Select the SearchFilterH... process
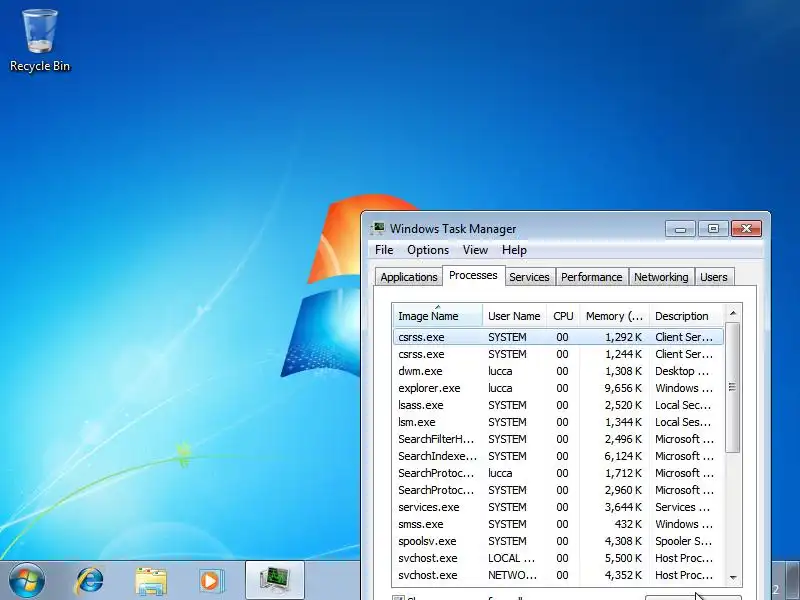Screen dimensions: 800x600 (559, 439)
